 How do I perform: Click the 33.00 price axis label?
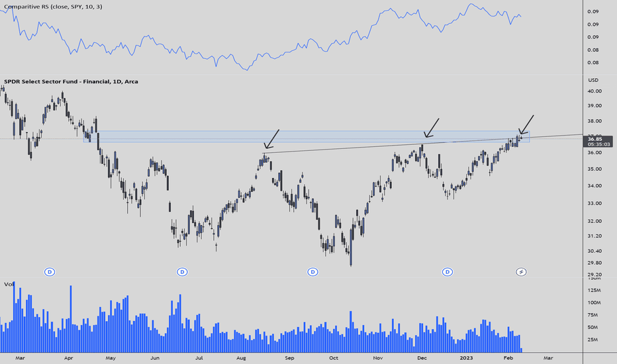click(594, 203)
